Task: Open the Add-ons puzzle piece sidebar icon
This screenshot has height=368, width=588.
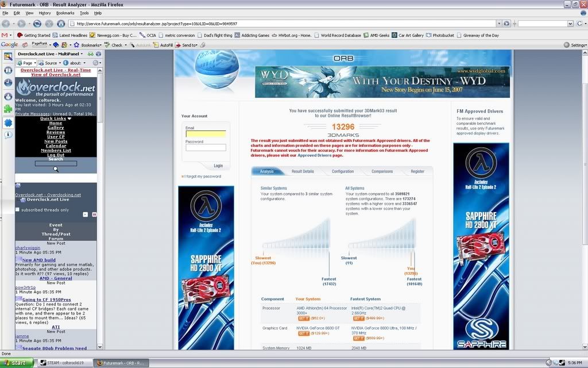Action: click(x=8, y=109)
